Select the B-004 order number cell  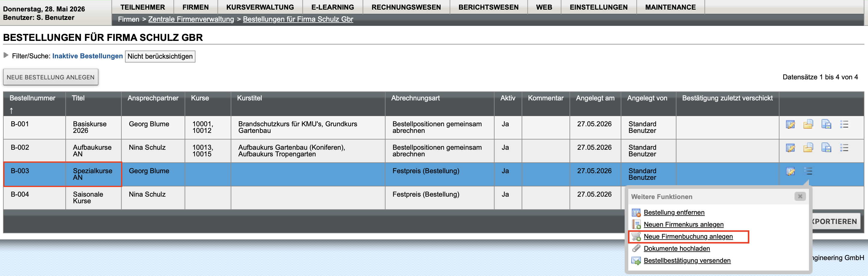(x=34, y=198)
